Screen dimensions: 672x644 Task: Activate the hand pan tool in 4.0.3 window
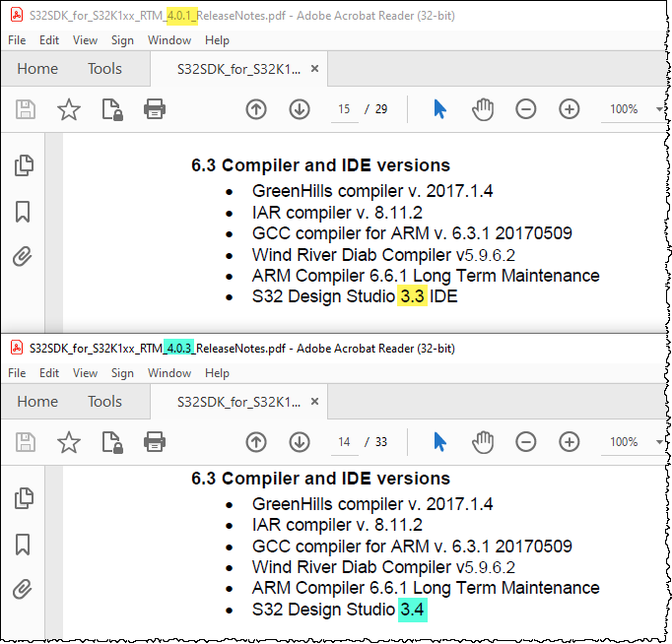(483, 442)
